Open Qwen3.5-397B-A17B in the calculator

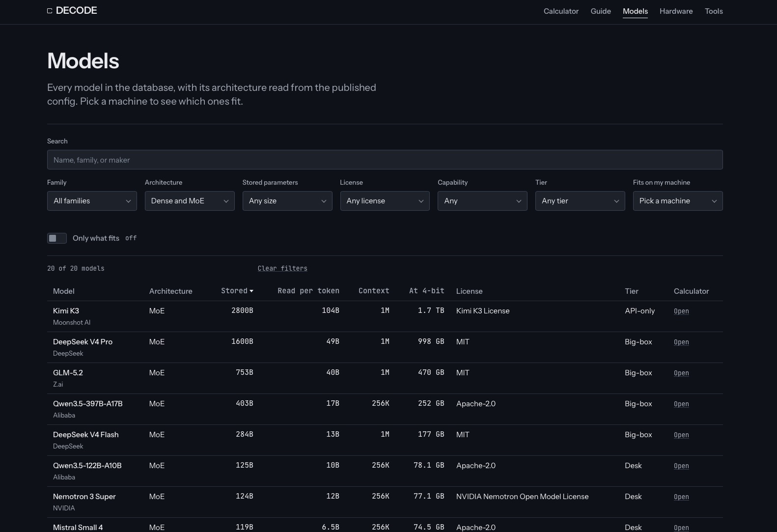(681, 404)
